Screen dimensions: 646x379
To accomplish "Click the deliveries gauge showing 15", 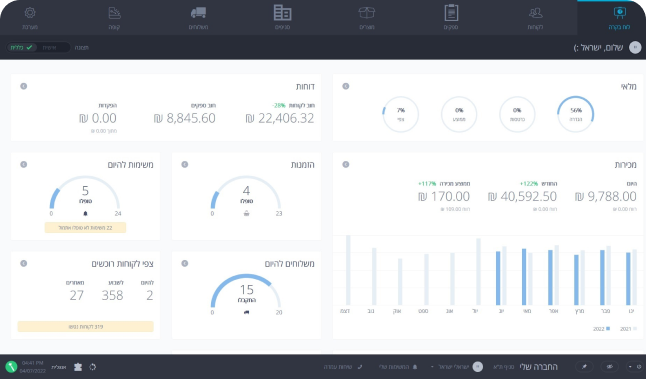I will (x=246, y=292).
